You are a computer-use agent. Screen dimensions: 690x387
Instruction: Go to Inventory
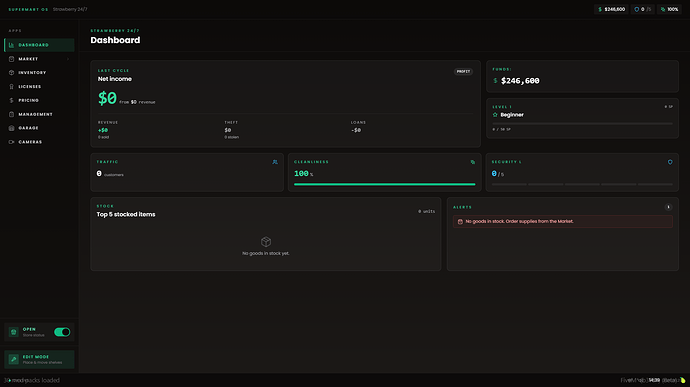(39, 73)
